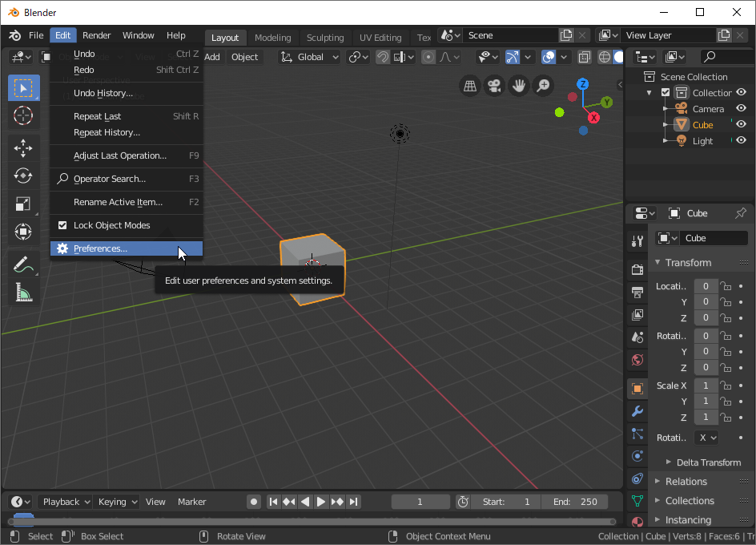This screenshot has width=756, height=545.
Task: Open the Scene properties tab
Action: pos(637,337)
